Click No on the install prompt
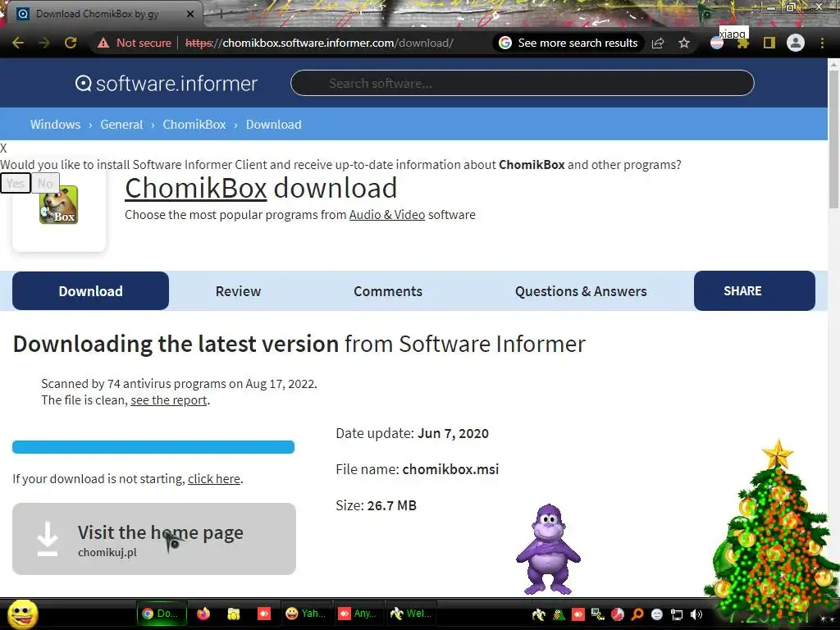The image size is (840, 630). tap(45, 183)
